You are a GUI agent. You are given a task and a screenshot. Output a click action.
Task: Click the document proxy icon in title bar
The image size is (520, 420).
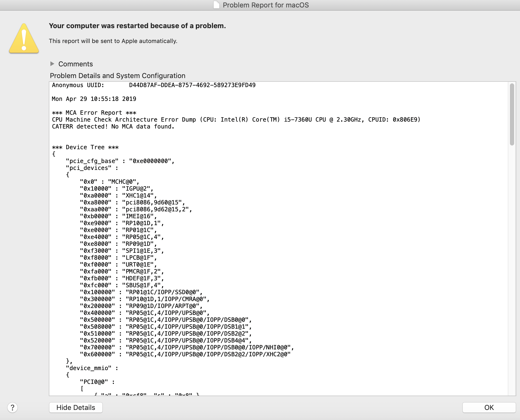(x=216, y=5)
